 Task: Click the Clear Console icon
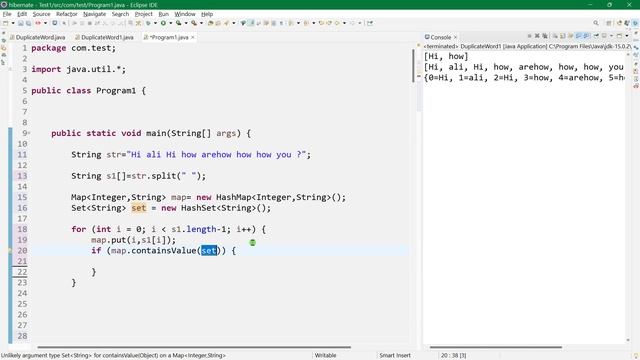click(x=555, y=36)
